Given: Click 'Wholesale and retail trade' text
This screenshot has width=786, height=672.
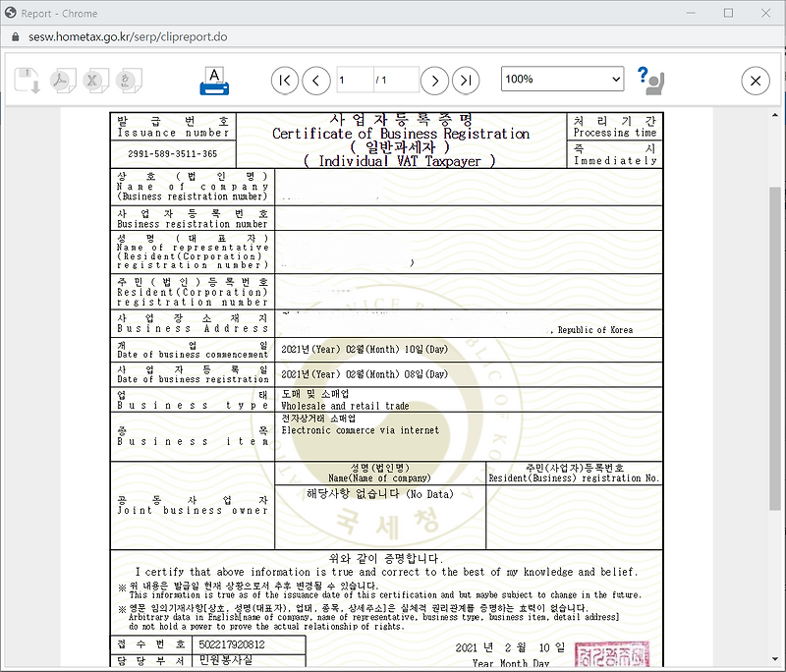Looking at the screenshot, I should click(x=346, y=406).
